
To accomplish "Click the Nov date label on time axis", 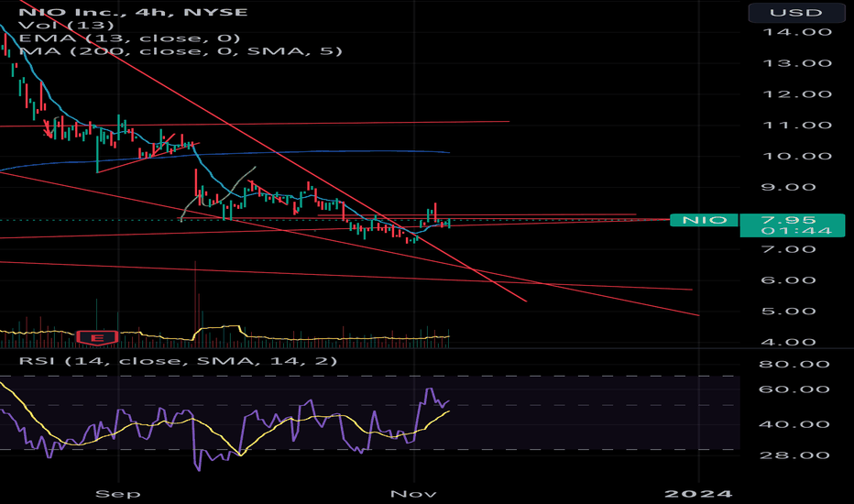I will point(413,494).
